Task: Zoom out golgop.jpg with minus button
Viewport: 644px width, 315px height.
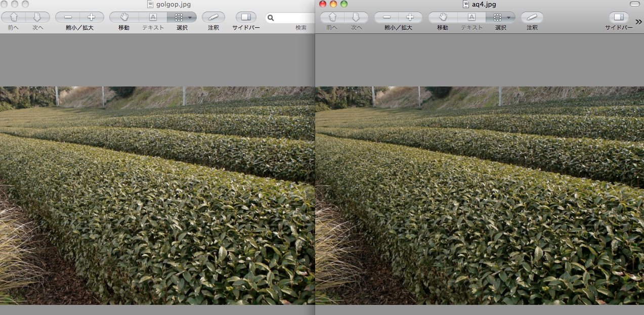Action: point(68,17)
